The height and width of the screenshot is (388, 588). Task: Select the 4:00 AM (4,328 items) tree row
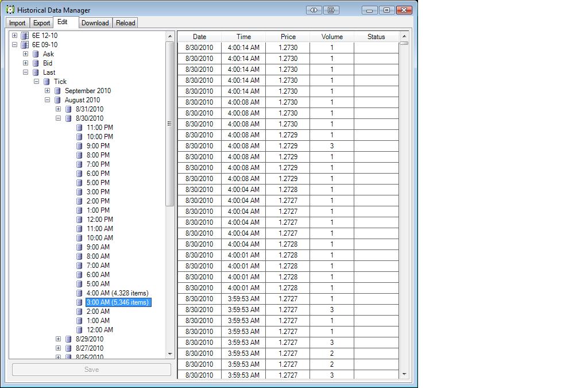117,293
